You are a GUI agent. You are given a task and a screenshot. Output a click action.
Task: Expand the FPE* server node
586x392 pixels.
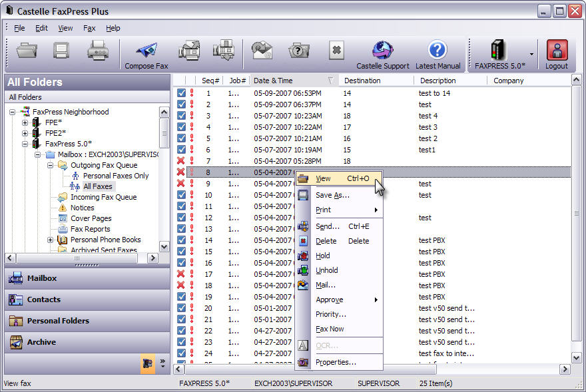[x=25, y=122]
